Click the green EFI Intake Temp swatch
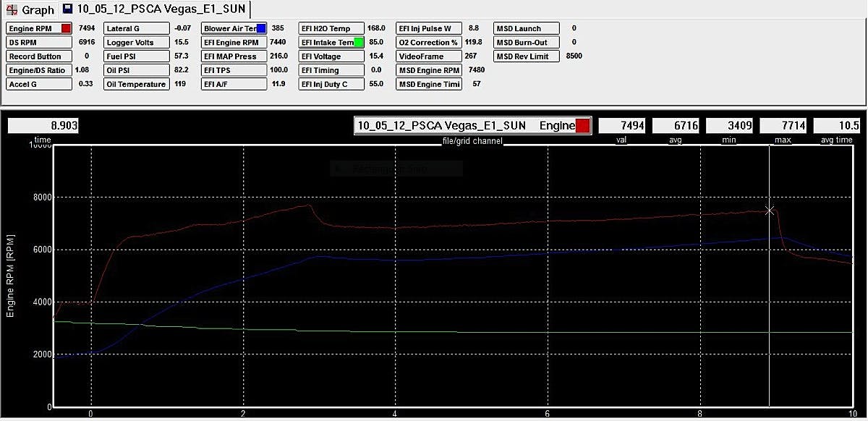 click(359, 43)
